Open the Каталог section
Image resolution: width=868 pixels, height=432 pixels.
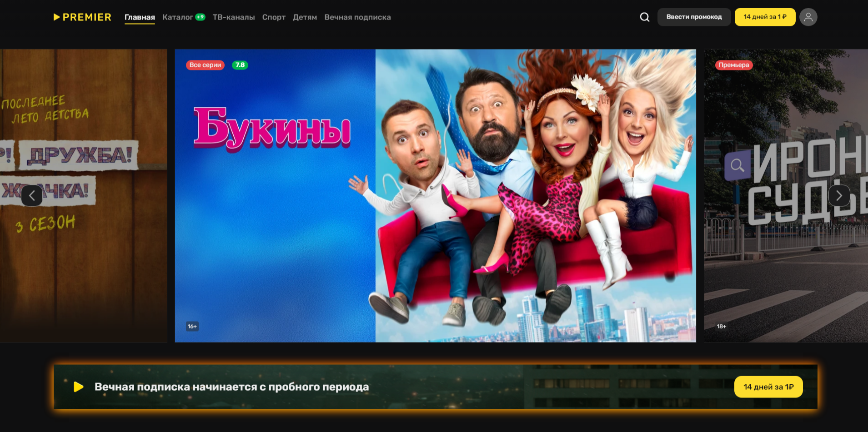click(x=177, y=17)
